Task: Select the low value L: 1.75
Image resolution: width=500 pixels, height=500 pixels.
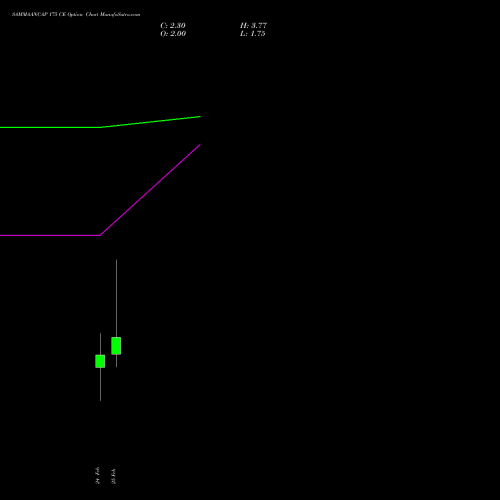Action: (253, 34)
